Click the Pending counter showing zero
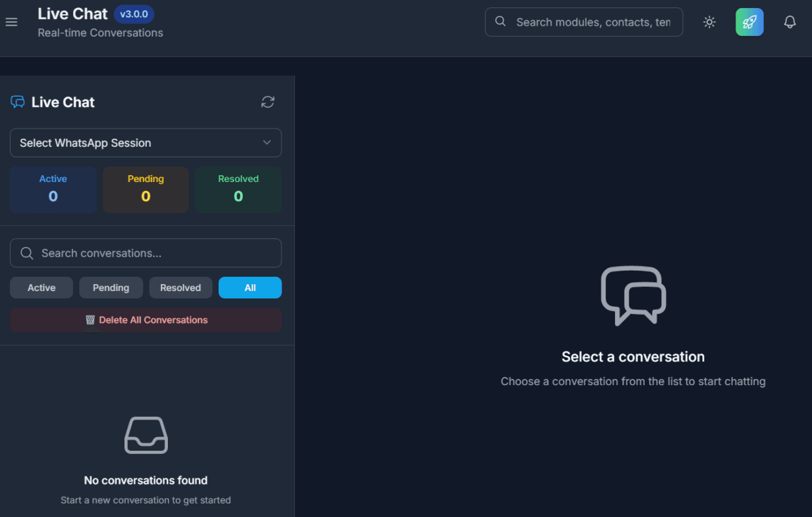The width and height of the screenshot is (812, 517). pyautogui.click(x=145, y=189)
